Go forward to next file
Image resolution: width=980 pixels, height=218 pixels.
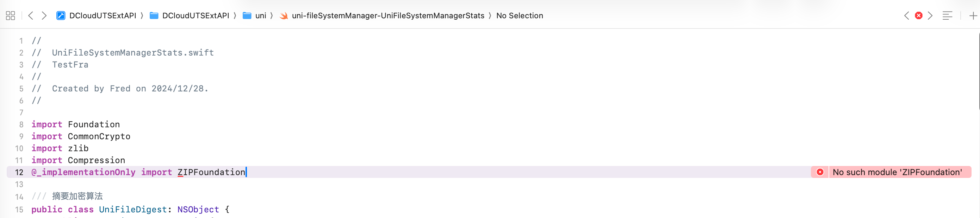pos(44,15)
